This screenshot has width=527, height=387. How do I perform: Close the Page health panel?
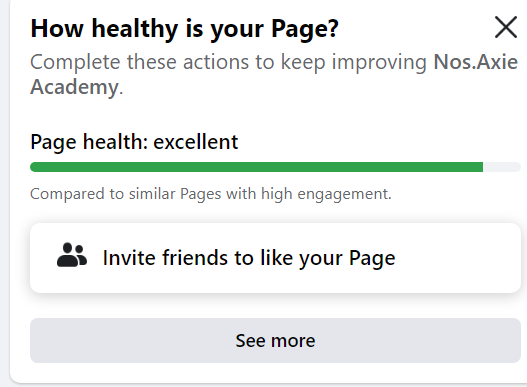click(x=506, y=27)
